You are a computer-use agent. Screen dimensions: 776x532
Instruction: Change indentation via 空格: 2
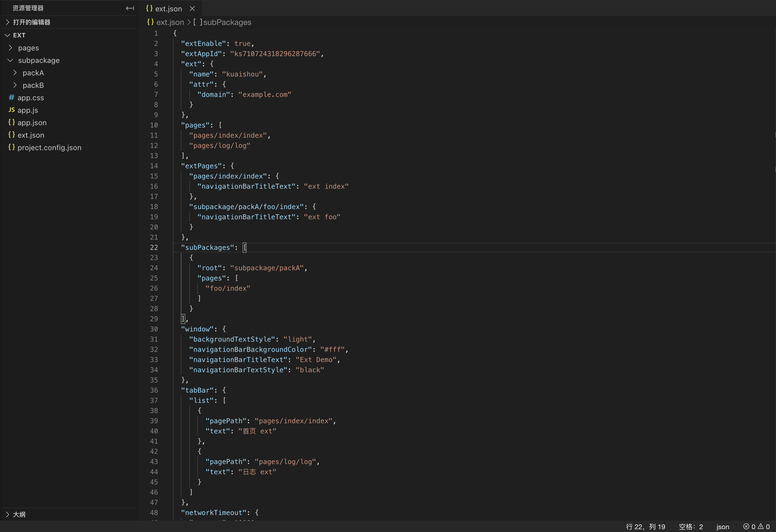point(691,527)
